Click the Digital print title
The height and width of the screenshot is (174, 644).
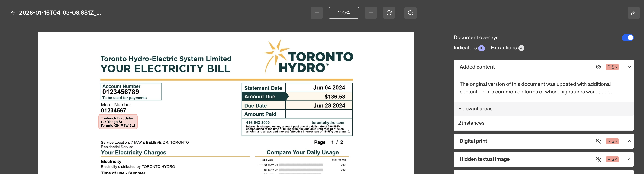[473, 141]
